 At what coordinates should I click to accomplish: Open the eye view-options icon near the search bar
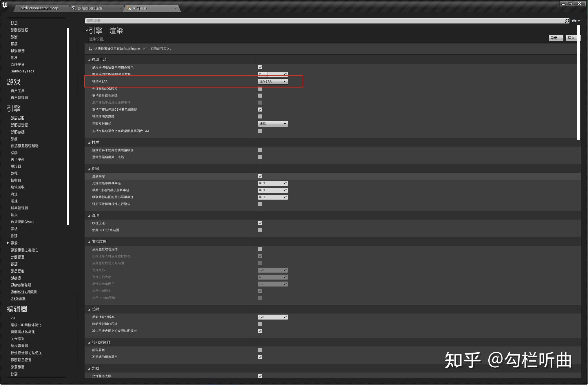coord(574,21)
